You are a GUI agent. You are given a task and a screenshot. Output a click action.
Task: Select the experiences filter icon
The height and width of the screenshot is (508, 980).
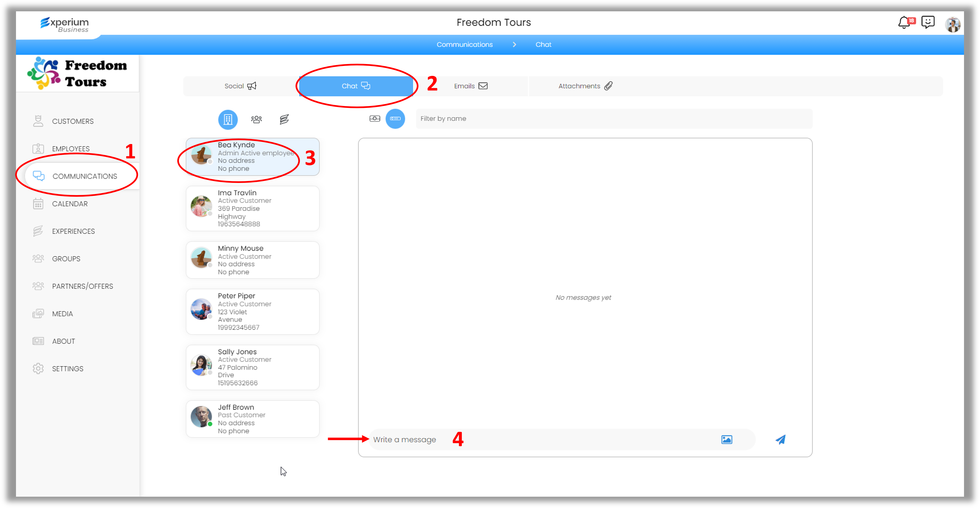pos(284,119)
